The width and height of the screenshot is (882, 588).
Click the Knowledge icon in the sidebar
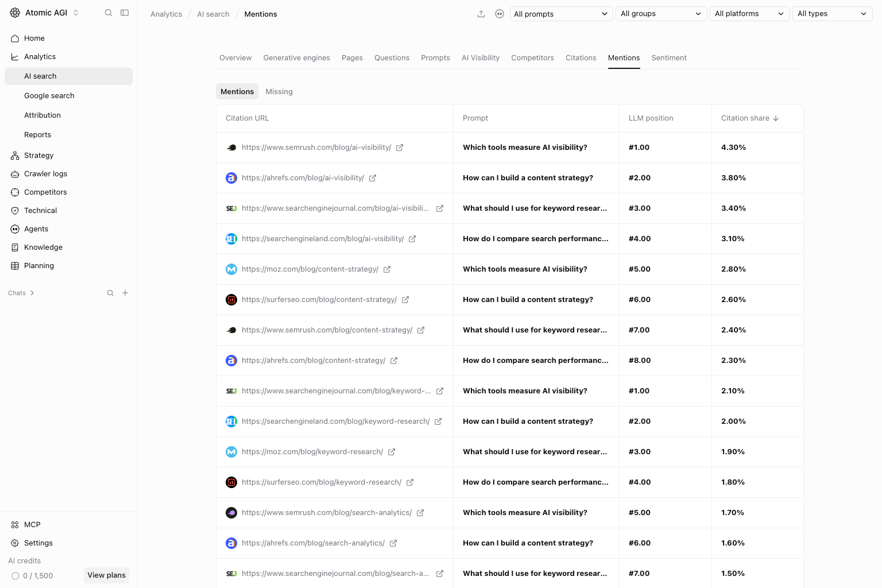click(15, 247)
